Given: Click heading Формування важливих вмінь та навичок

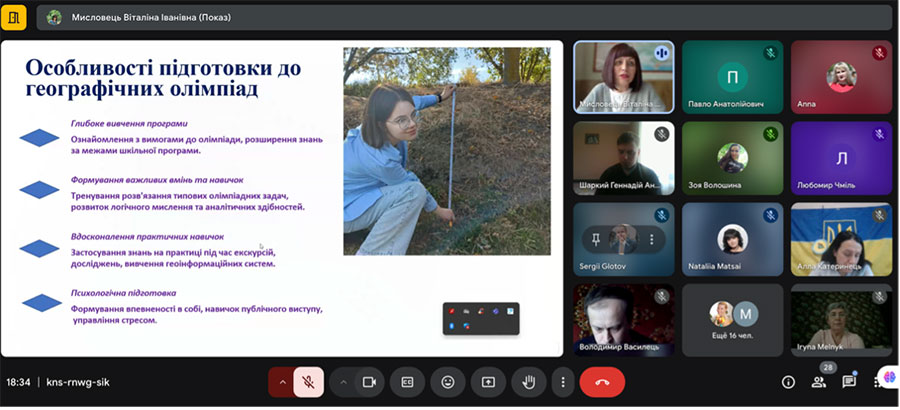Looking at the screenshot, I should point(157,180).
